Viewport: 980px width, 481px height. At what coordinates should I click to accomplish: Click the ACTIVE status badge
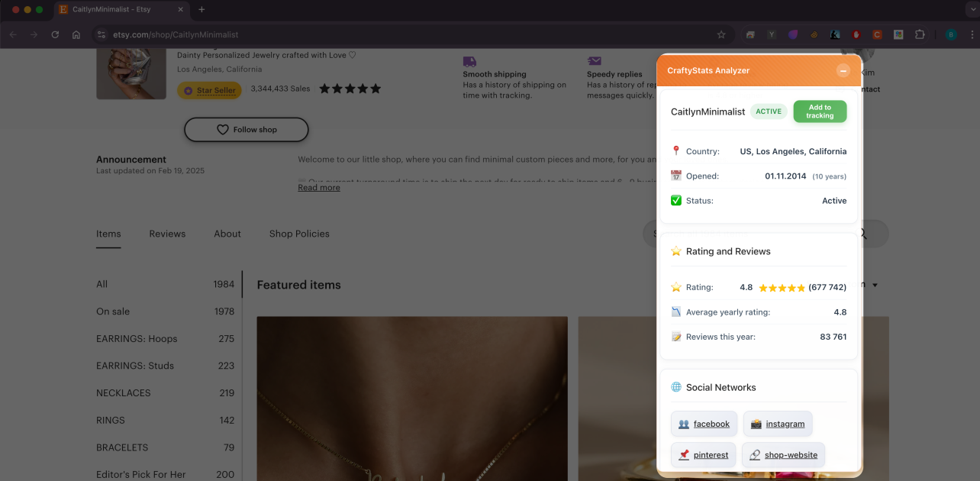(769, 111)
